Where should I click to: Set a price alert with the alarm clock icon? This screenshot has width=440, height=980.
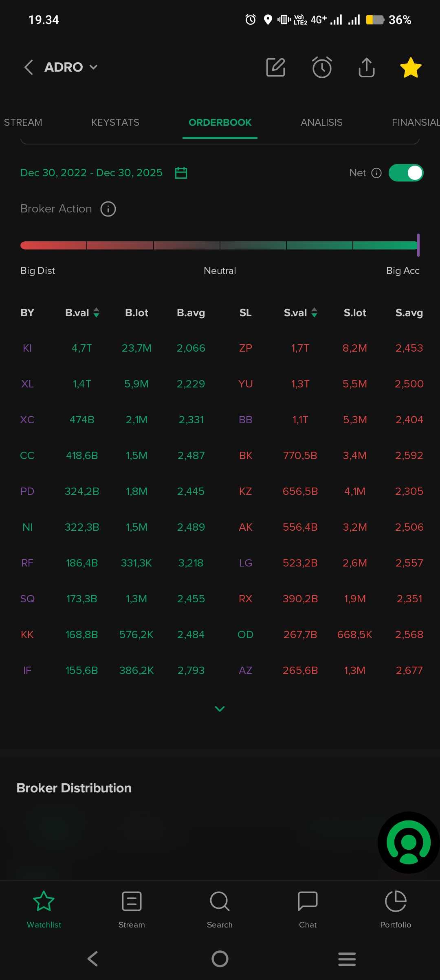[322, 67]
